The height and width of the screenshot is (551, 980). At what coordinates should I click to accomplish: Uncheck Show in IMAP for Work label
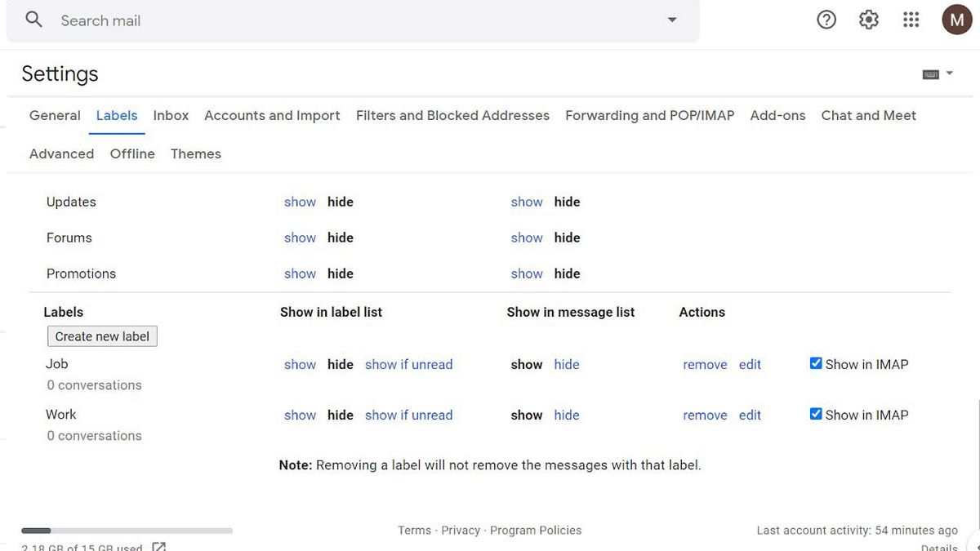pos(815,413)
